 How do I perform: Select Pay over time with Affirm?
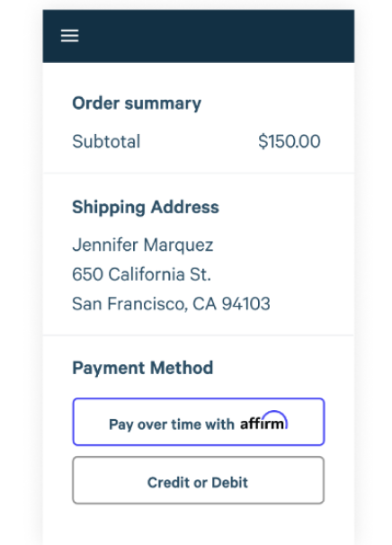199,422
